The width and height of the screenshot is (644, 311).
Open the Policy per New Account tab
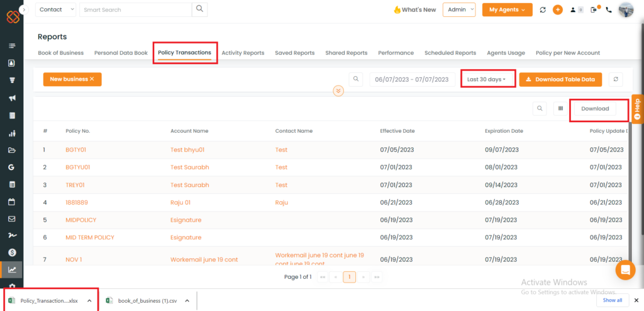click(x=568, y=53)
